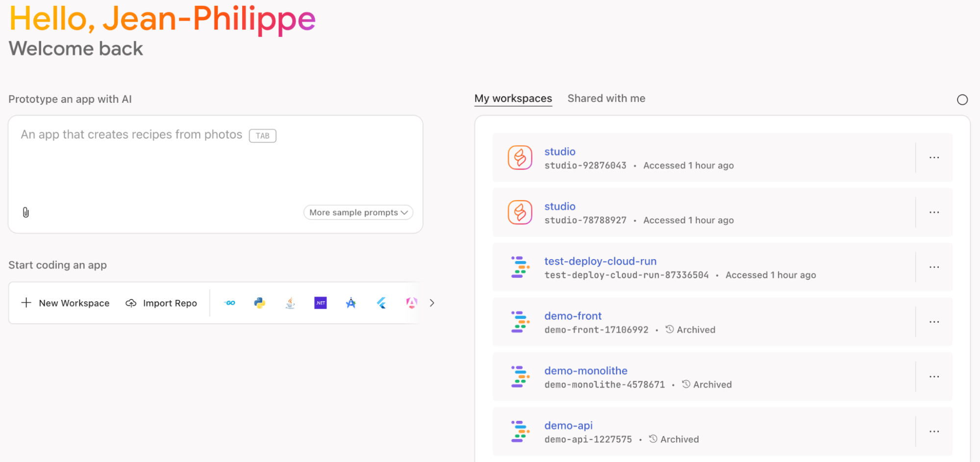This screenshot has height=462, width=980.
Task: Choose the Android Studio template icon
Action: point(351,303)
